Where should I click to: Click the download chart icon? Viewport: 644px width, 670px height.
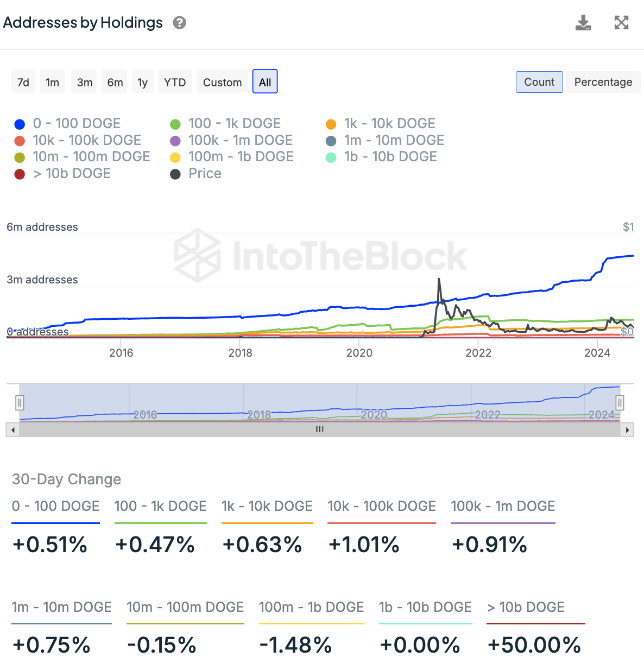pyautogui.click(x=583, y=23)
